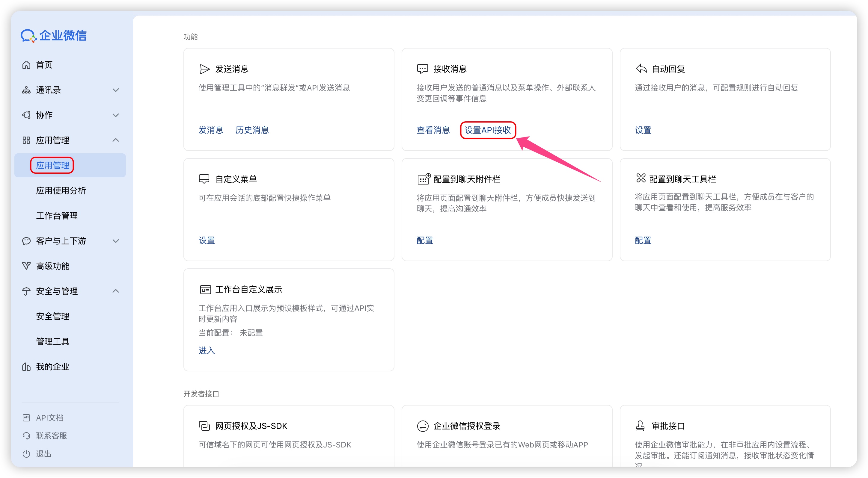Click the 企业微信授权登录 circle icon
This screenshot has width=868, height=478.
click(x=423, y=426)
